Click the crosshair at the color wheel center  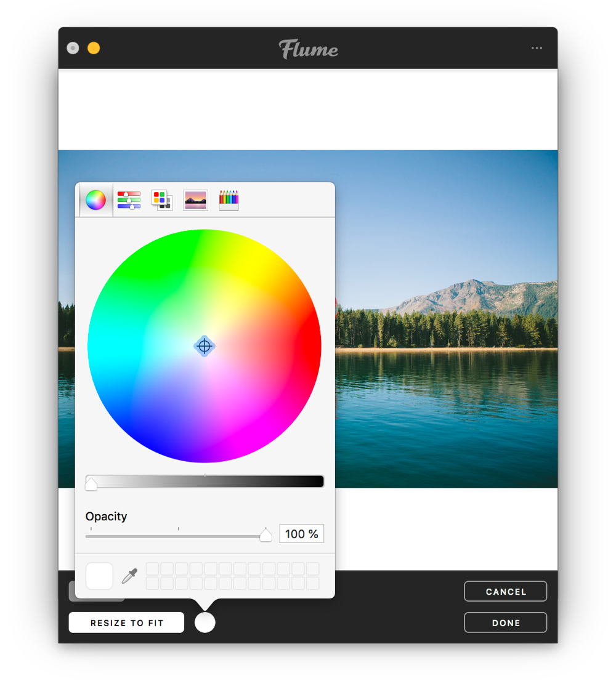click(205, 346)
